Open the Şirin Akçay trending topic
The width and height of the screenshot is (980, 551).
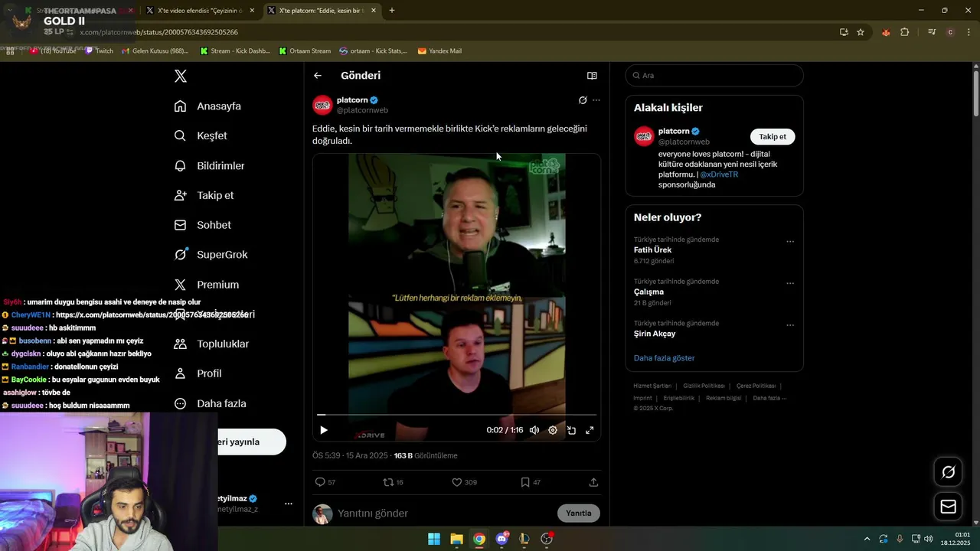[x=655, y=334]
